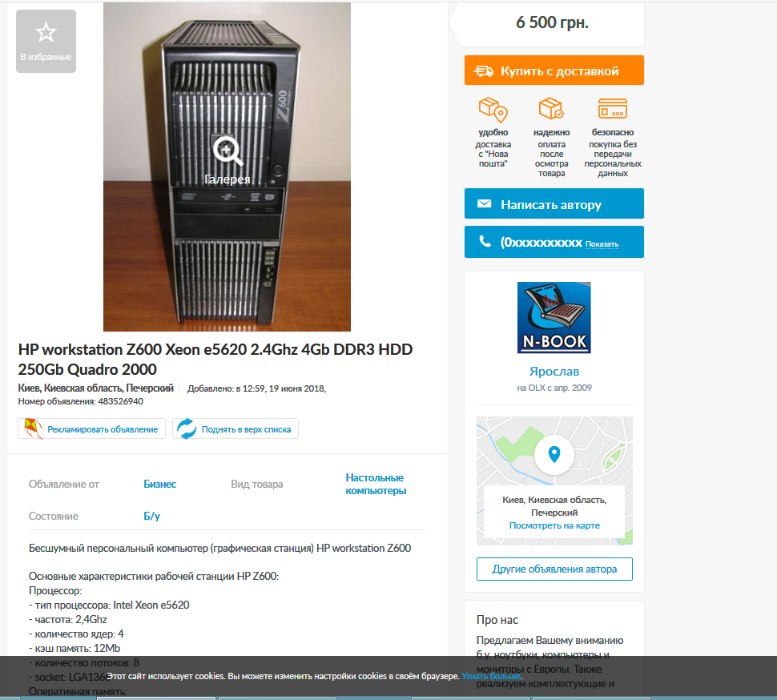Screen dimensions: 777x700
Task: Open Узнать больше cookies link
Action: tap(490, 676)
